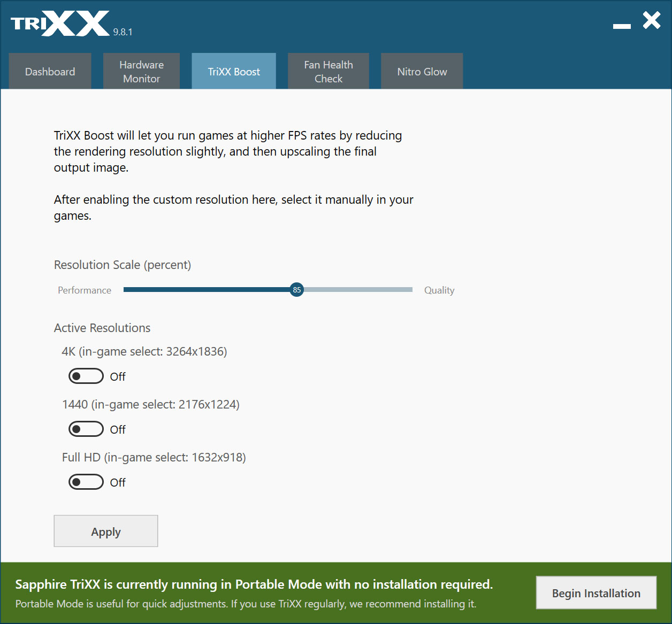The image size is (672, 624).
Task: Click the Portable Mode banner message
Action: click(x=254, y=585)
